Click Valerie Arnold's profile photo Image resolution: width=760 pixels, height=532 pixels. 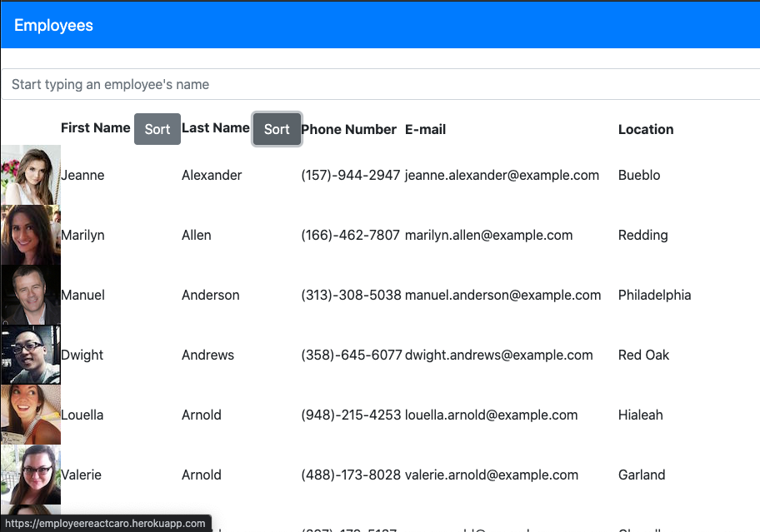point(31,475)
